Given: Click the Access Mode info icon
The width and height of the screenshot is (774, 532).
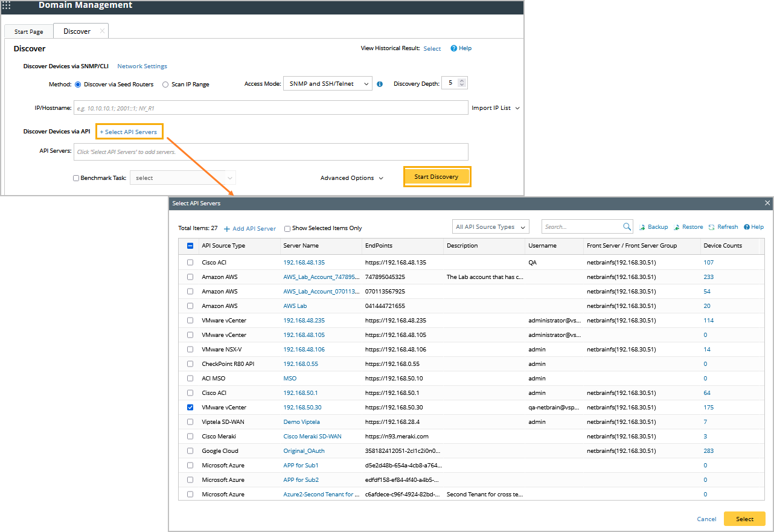Looking at the screenshot, I should (380, 84).
